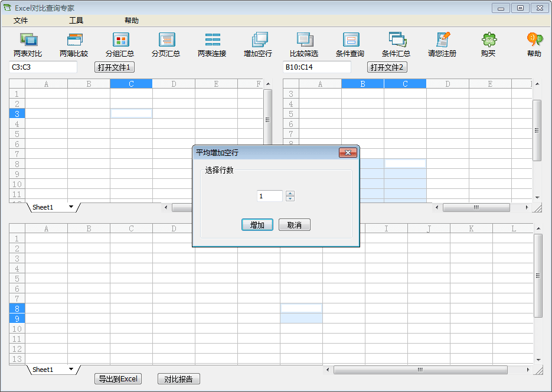Open the 条件查询 query tool

coord(350,41)
